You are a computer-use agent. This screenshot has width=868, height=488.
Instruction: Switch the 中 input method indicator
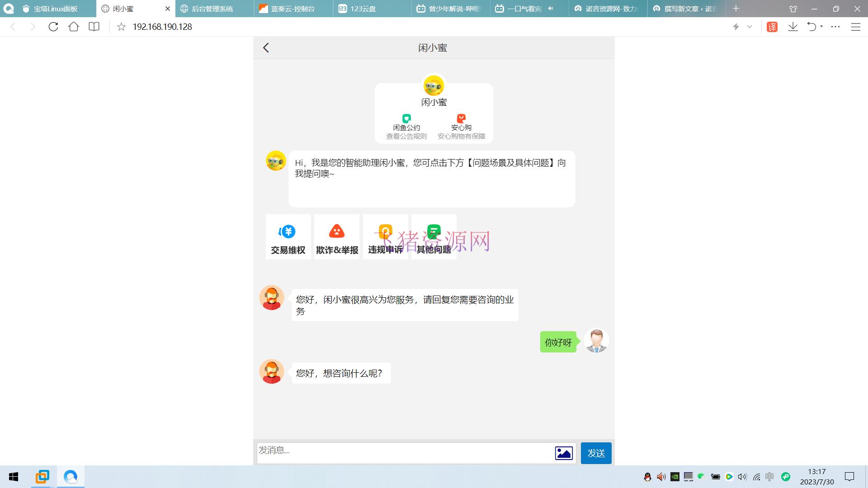coord(770,477)
